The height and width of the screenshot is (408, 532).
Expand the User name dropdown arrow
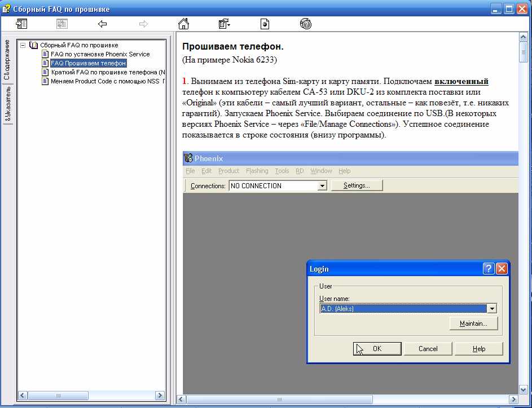491,308
